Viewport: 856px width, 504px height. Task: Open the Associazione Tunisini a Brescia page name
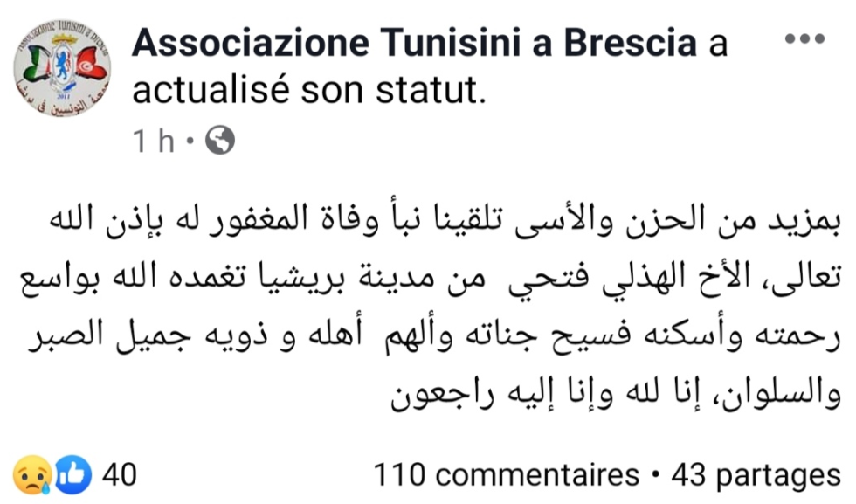pyautogui.click(x=414, y=43)
